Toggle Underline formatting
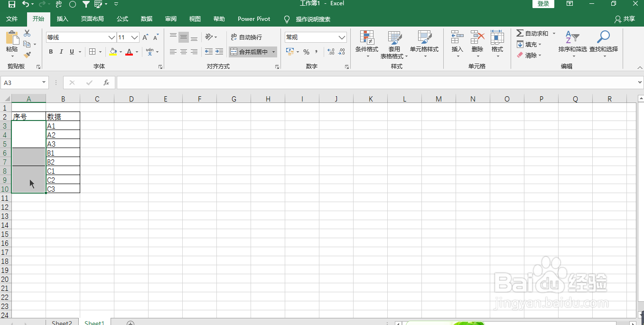 [72, 52]
